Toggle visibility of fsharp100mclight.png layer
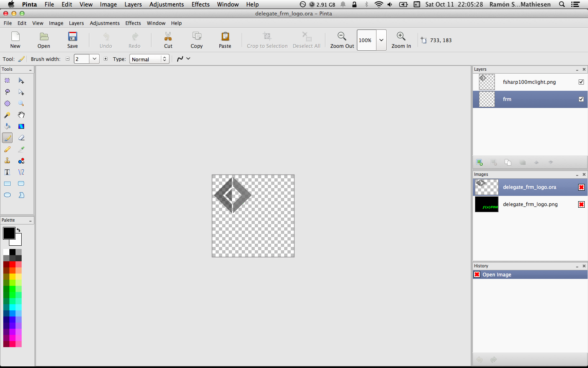The image size is (588, 368). point(581,82)
